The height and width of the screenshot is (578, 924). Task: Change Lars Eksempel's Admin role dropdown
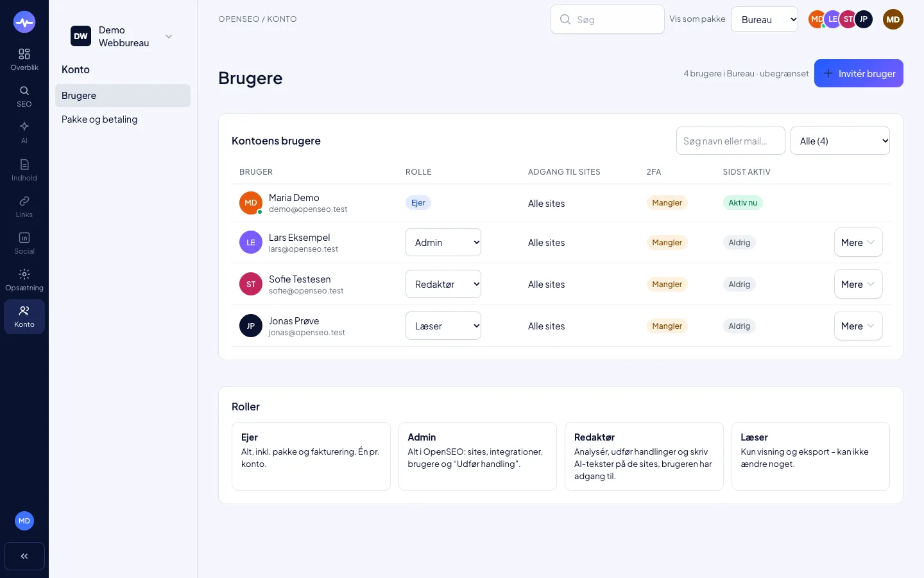[x=443, y=242]
